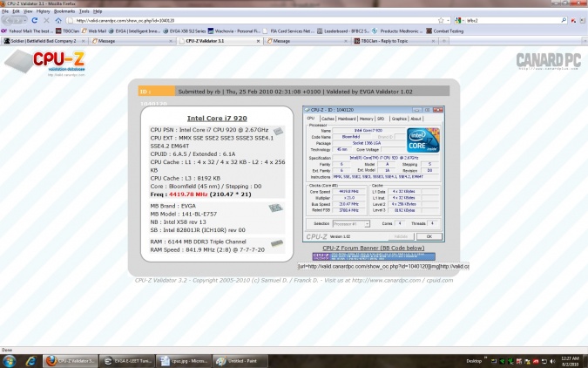
Task: Click the Intel Core i7 920 heading
Action: 217,119
